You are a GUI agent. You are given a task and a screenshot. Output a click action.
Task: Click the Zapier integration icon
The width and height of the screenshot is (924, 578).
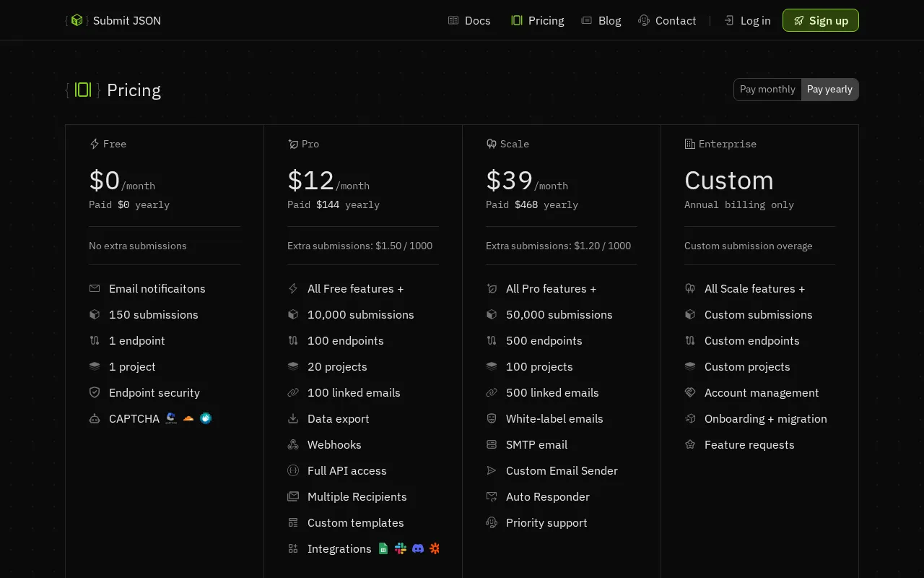tap(435, 548)
